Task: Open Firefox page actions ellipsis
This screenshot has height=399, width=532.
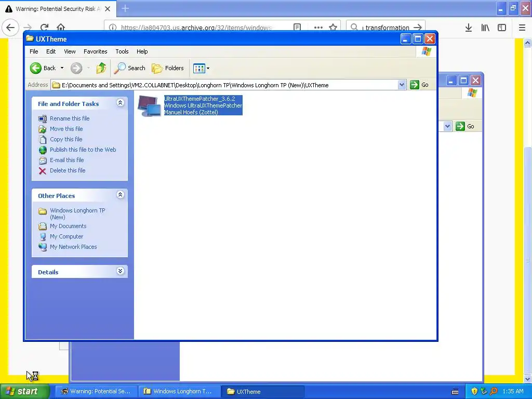Action: pos(318,28)
